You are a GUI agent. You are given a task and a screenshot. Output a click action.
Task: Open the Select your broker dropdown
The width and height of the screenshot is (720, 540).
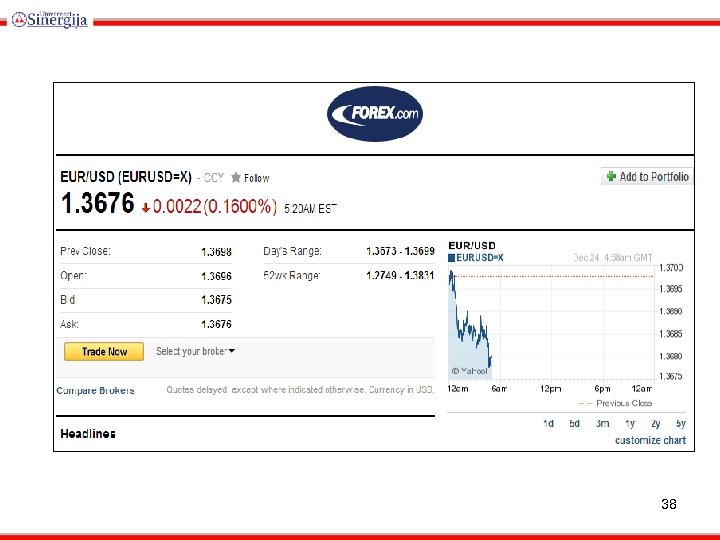(195, 351)
